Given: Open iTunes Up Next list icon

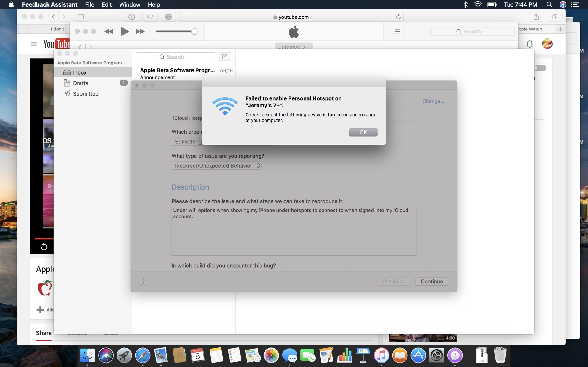Looking at the screenshot, I should pyautogui.click(x=397, y=31).
